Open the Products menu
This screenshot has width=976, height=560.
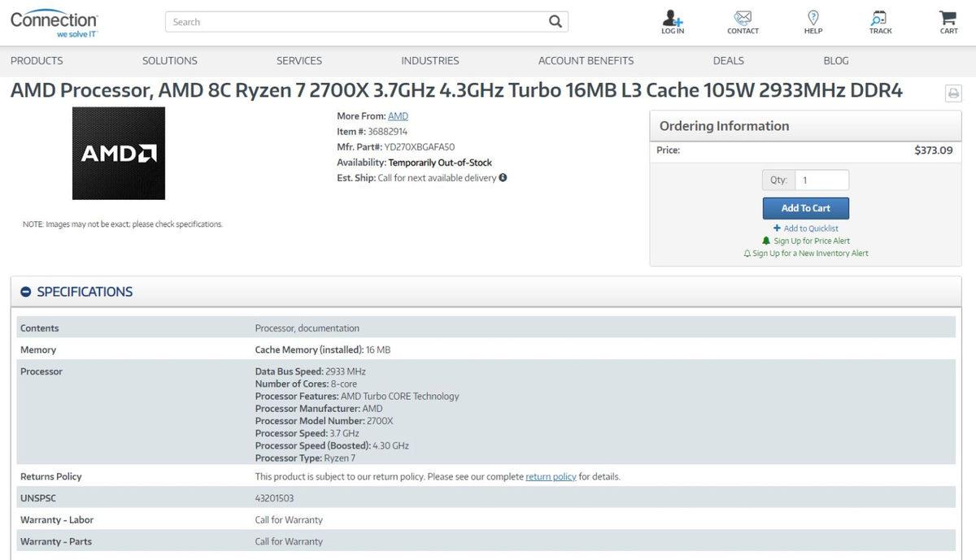pos(36,60)
